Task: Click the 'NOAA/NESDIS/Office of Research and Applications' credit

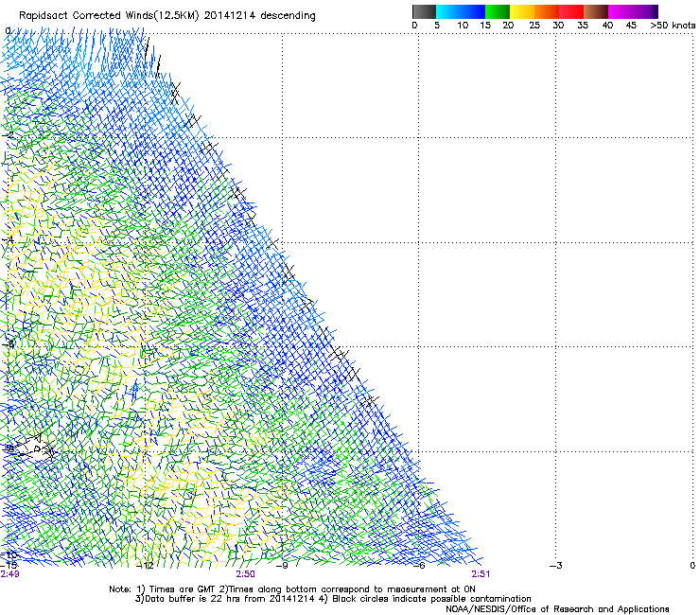Action: (557, 609)
